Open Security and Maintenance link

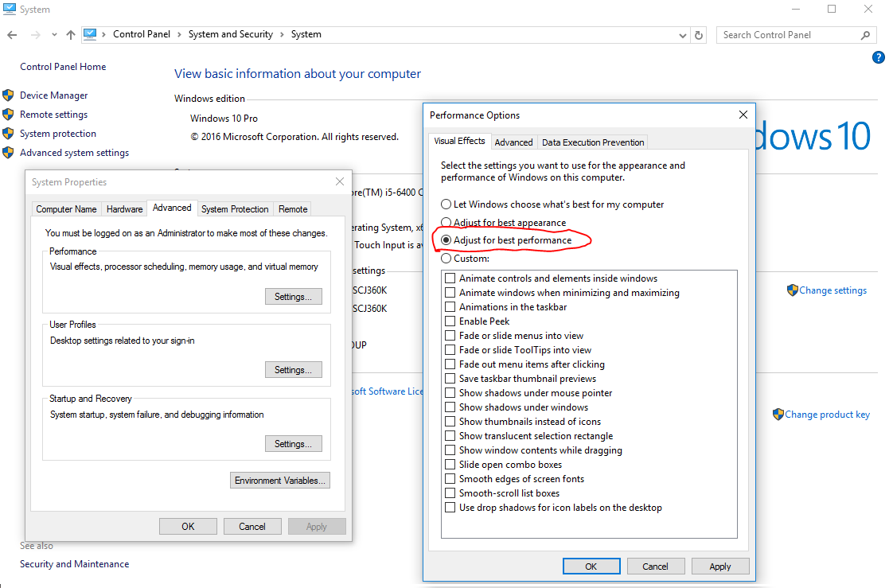point(74,564)
